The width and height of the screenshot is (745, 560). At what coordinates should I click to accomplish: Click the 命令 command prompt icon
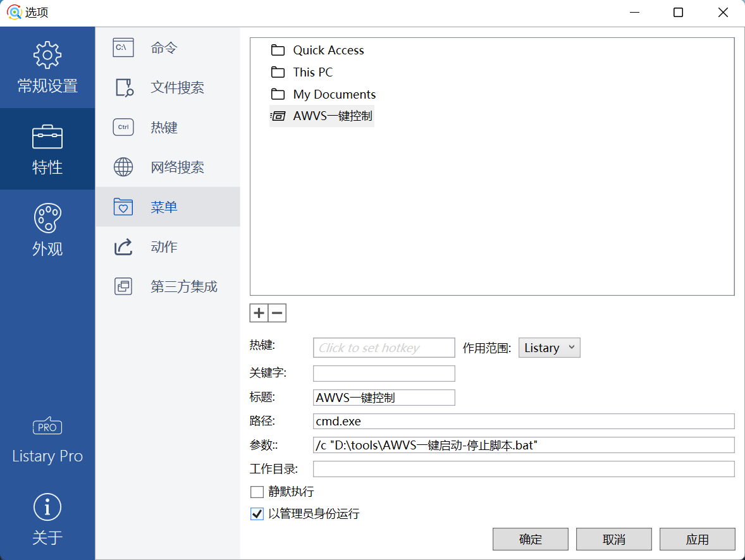(x=123, y=47)
